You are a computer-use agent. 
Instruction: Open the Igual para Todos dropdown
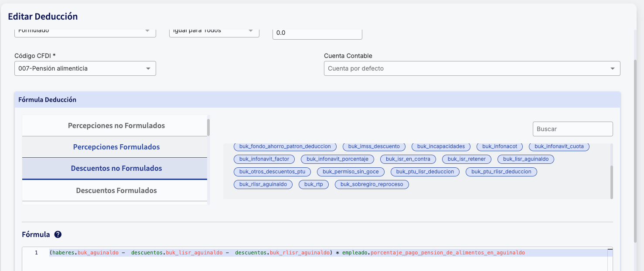click(214, 31)
